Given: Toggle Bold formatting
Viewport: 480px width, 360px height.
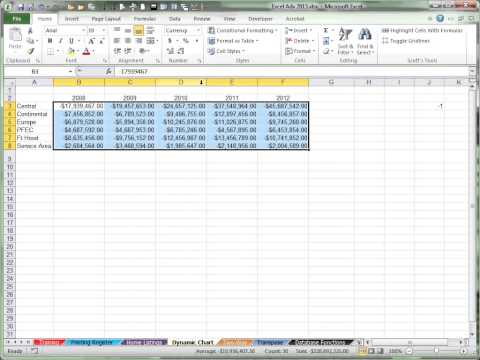Looking at the screenshot, I should [x=50, y=41].
